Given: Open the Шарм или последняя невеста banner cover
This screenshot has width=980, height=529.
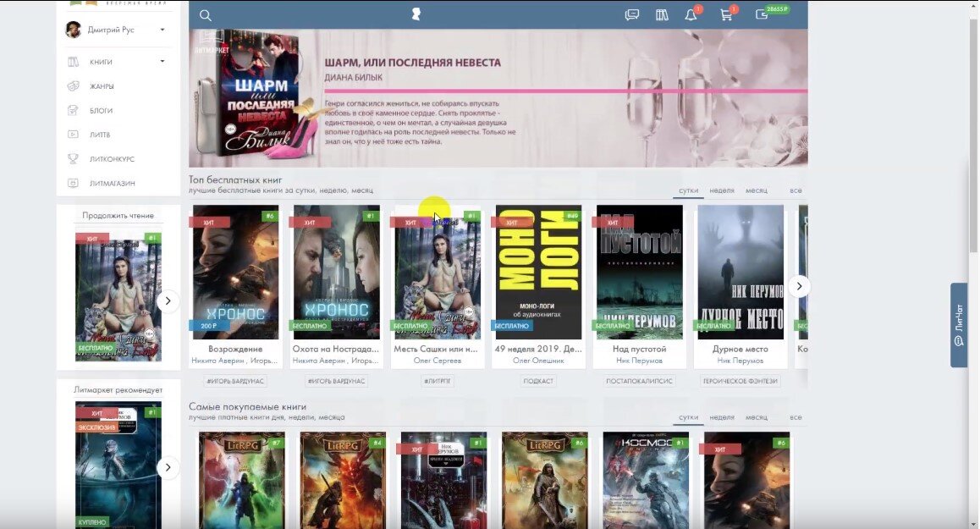Looking at the screenshot, I should click(257, 94).
